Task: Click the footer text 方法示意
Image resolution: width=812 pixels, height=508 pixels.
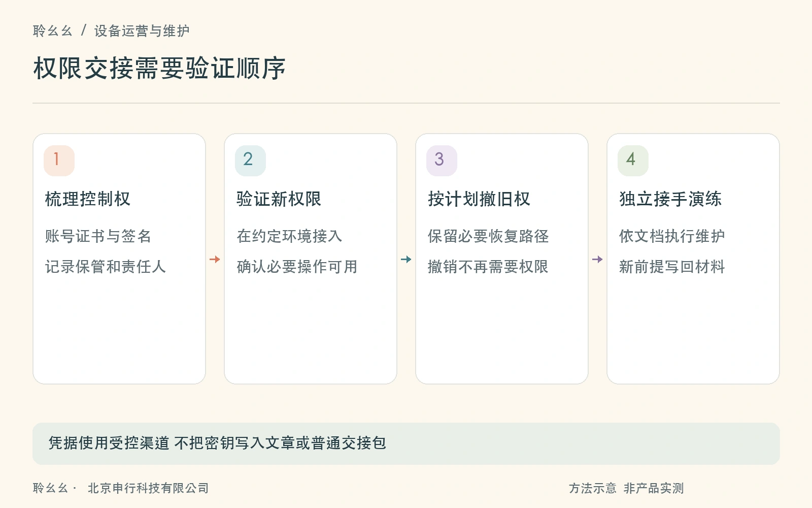Action: [592, 488]
